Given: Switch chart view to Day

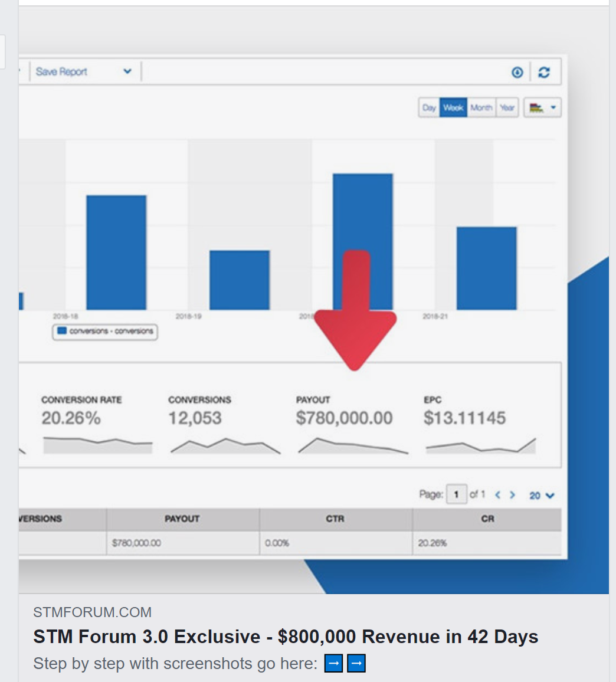Looking at the screenshot, I should [429, 108].
